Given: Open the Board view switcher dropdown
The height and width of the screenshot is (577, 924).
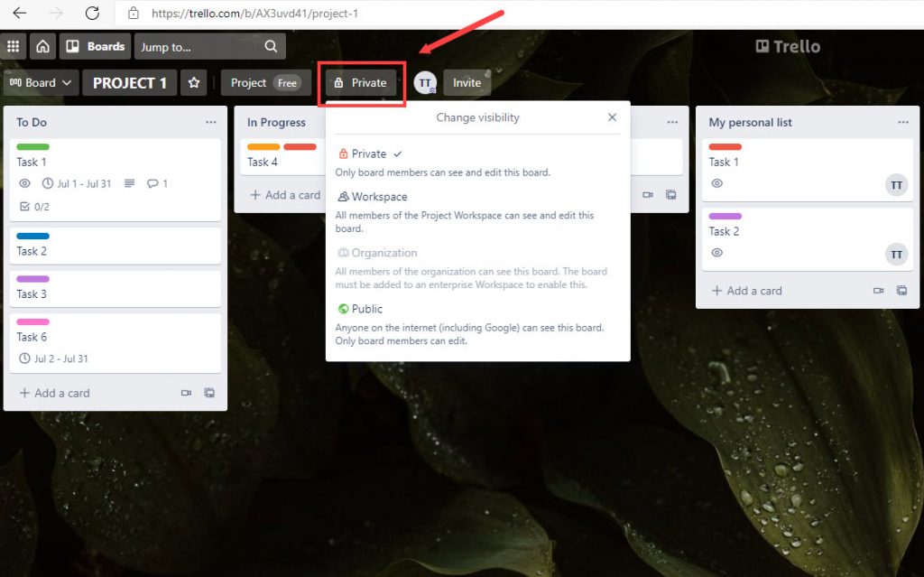Looking at the screenshot, I should pyautogui.click(x=41, y=82).
